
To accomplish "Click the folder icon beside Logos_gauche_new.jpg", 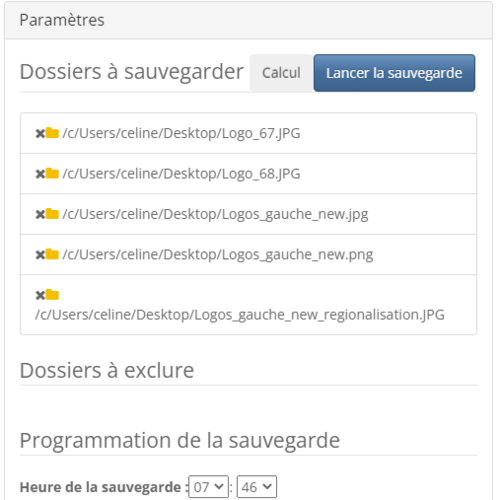I will pos(52,214).
